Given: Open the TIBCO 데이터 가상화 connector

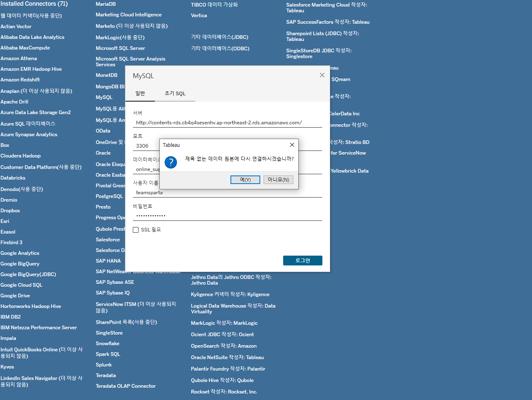Looking at the screenshot, I should click(x=214, y=5).
